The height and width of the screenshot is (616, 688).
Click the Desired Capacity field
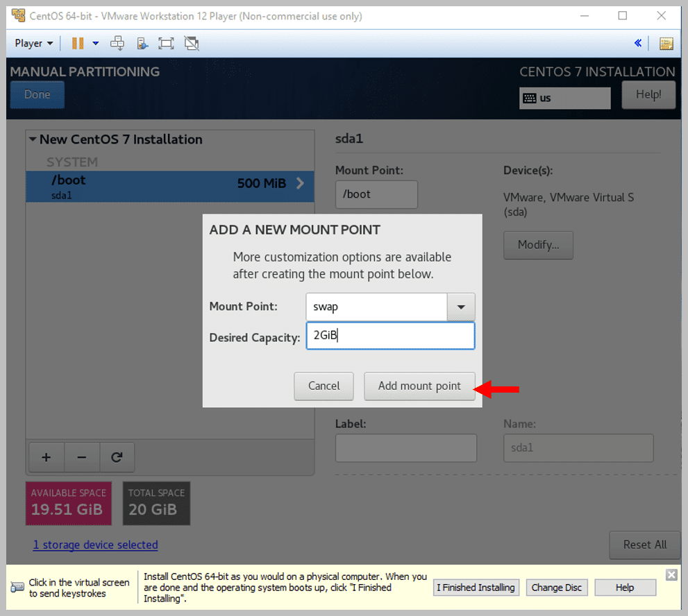point(390,336)
